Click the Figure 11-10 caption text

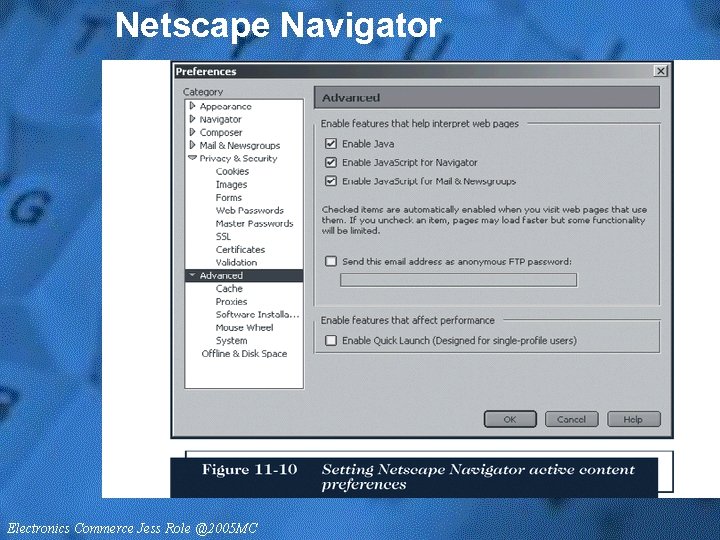point(249,469)
